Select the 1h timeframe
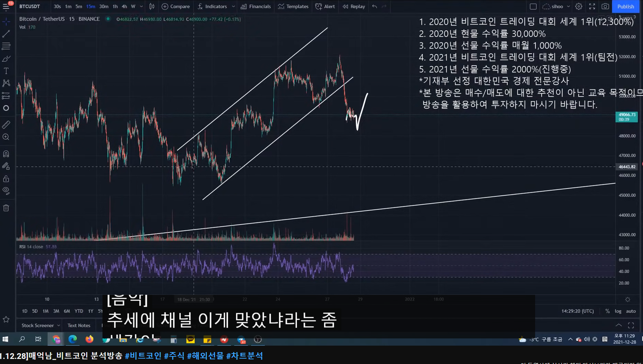 coord(115,6)
